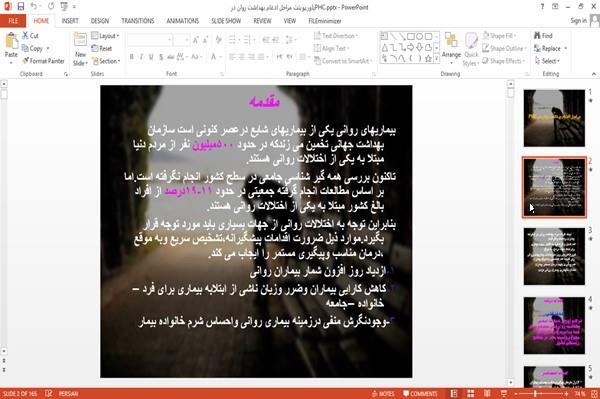The image size is (600, 399).
Task: Open Align Text dropdown
Action: [331, 48]
